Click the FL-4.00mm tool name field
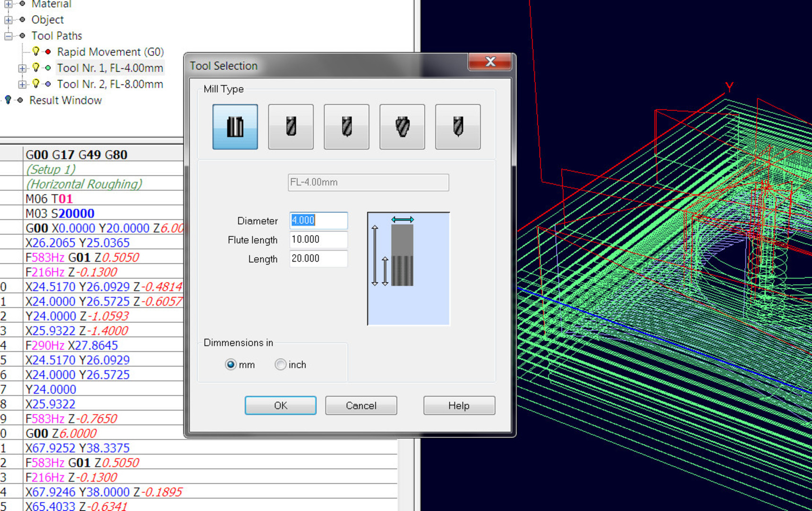The image size is (812, 511). click(x=368, y=182)
